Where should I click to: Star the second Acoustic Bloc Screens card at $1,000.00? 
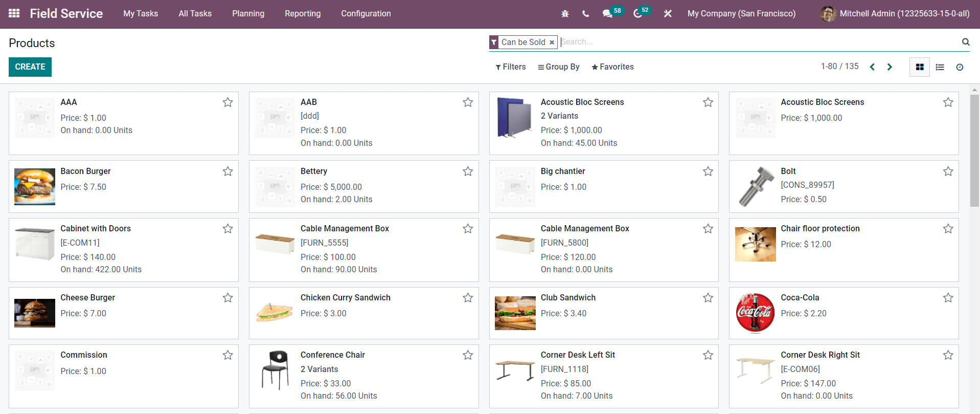948,102
